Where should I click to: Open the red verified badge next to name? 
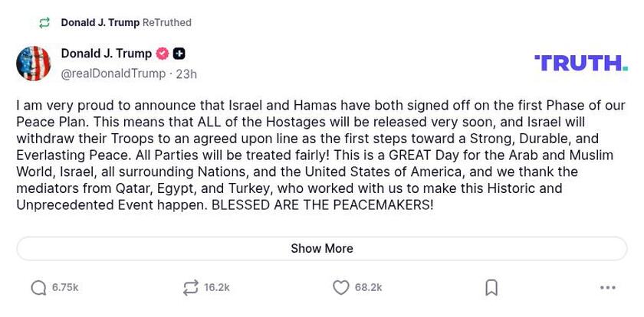tap(163, 54)
